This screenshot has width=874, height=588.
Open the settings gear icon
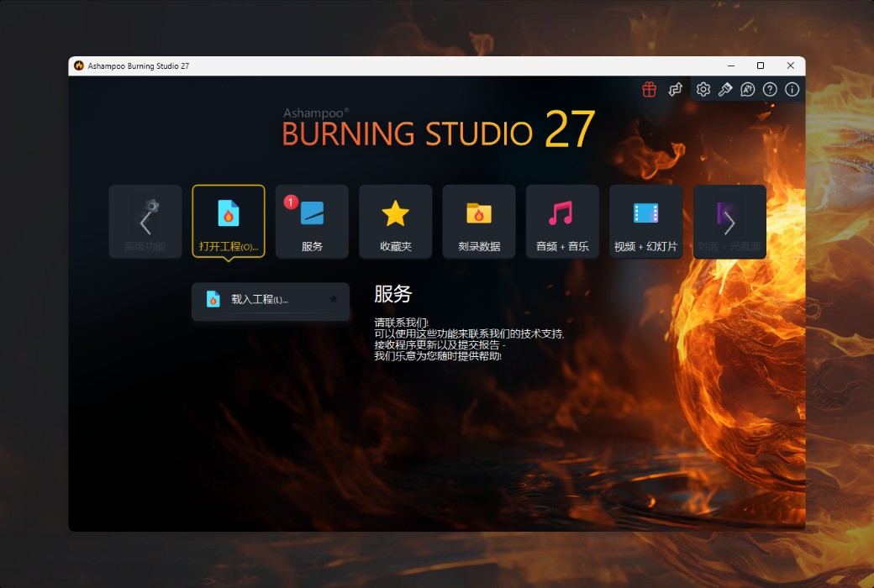703,88
